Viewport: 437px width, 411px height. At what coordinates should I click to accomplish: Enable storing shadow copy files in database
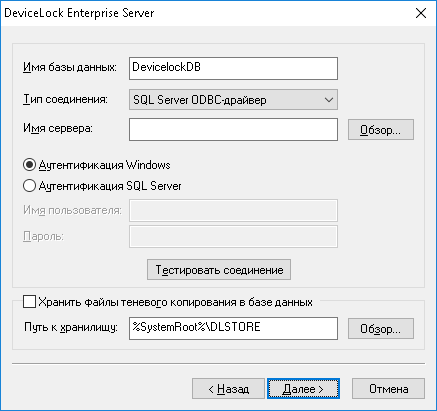(x=29, y=302)
